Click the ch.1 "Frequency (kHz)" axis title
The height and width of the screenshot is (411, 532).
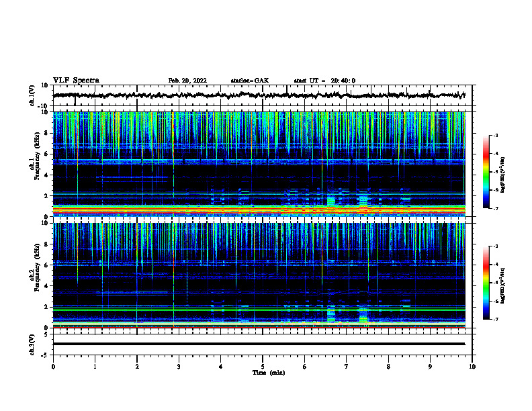pyautogui.click(x=37, y=156)
